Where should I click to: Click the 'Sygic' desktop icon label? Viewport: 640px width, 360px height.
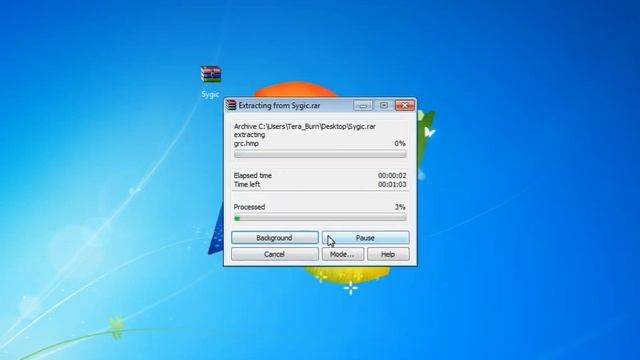click(210, 95)
